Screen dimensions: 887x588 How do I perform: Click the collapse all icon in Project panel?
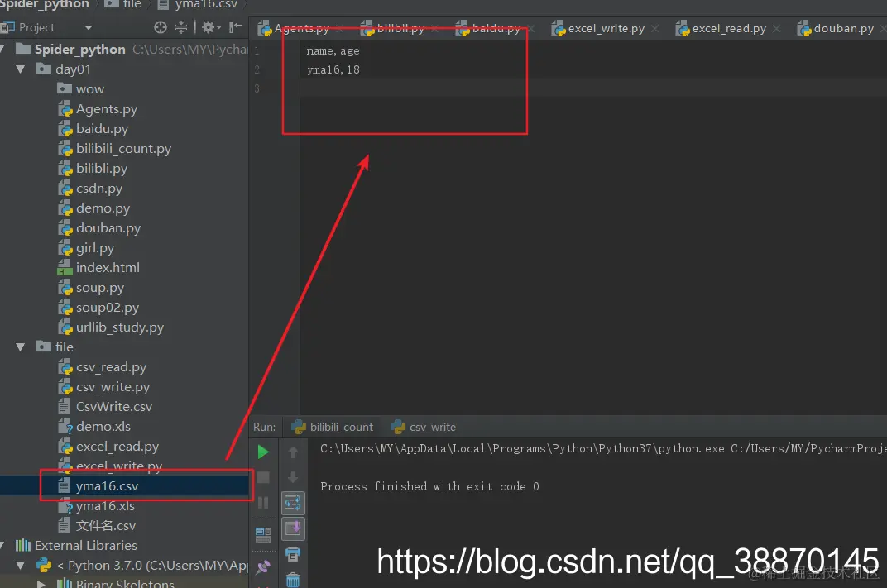tap(181, 27)
